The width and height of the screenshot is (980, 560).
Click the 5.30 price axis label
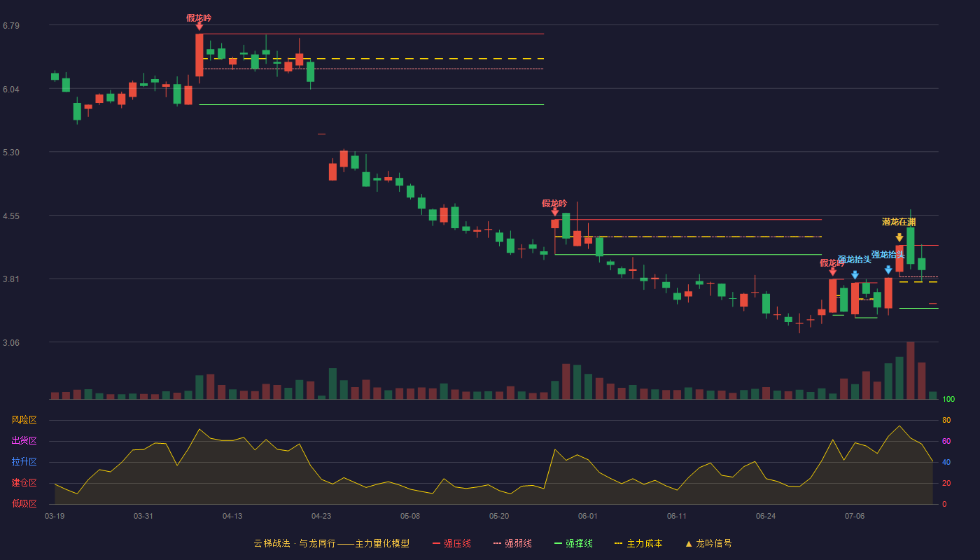11,153
